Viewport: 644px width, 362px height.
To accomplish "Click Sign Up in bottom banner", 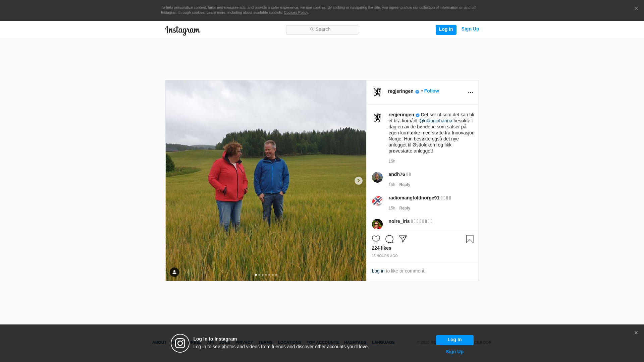I will point(454,352).
